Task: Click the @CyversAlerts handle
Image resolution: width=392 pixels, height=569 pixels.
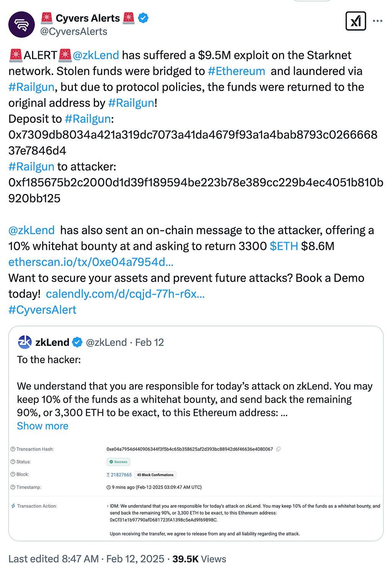Action: point(74,31)
